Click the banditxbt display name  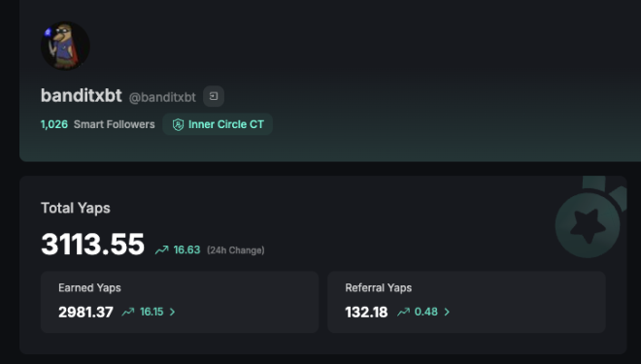pos(82,95)
